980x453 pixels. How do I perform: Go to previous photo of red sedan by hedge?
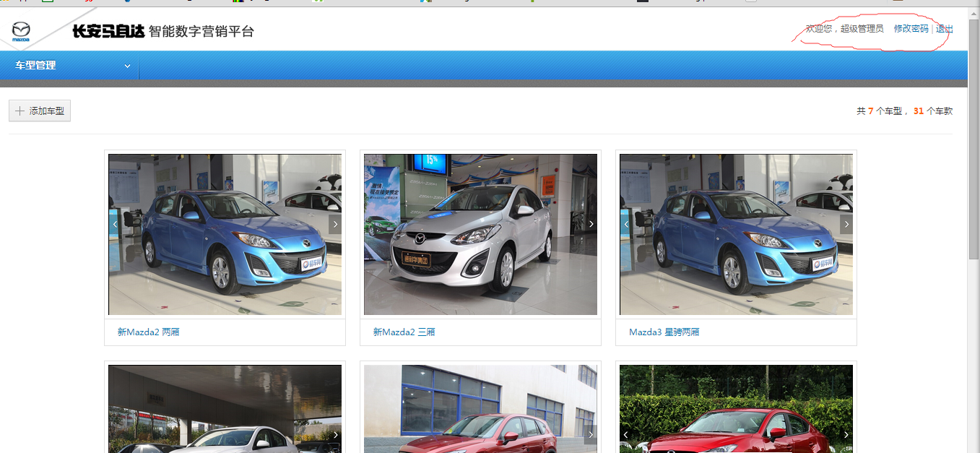(625, 435)
